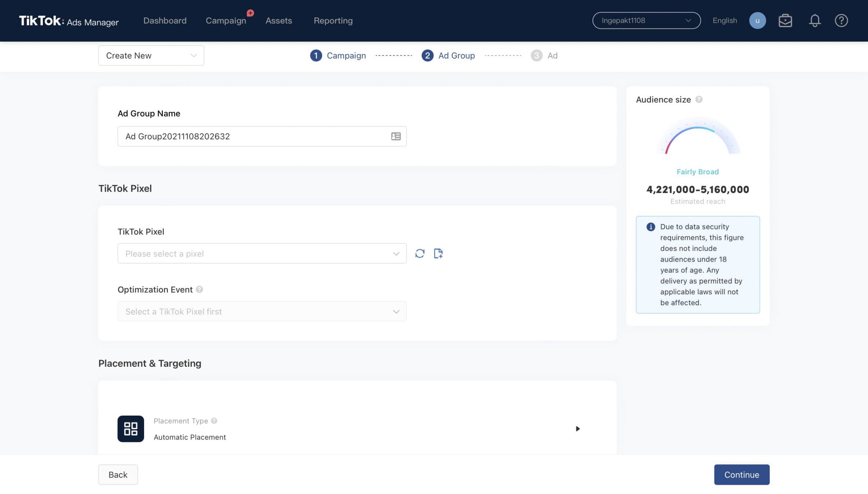868x494 pixels.
Task: Click the Continue button
Action: pos(741,474)
